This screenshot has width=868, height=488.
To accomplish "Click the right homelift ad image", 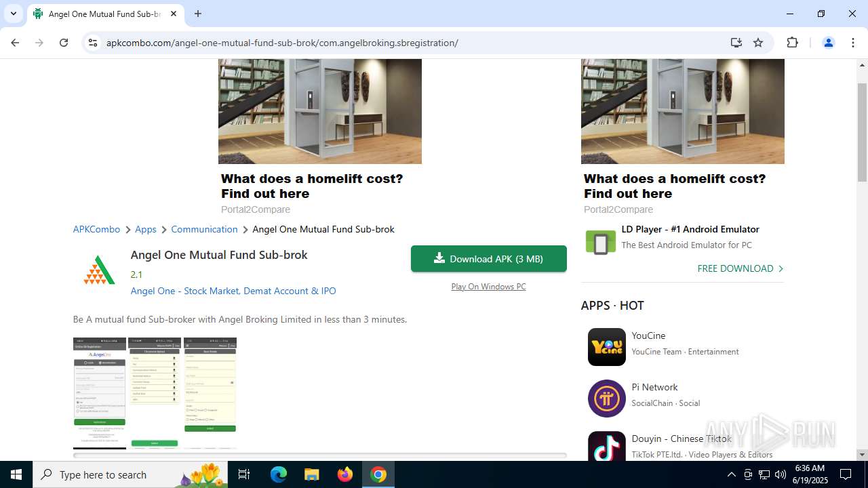I will [683, 111].
